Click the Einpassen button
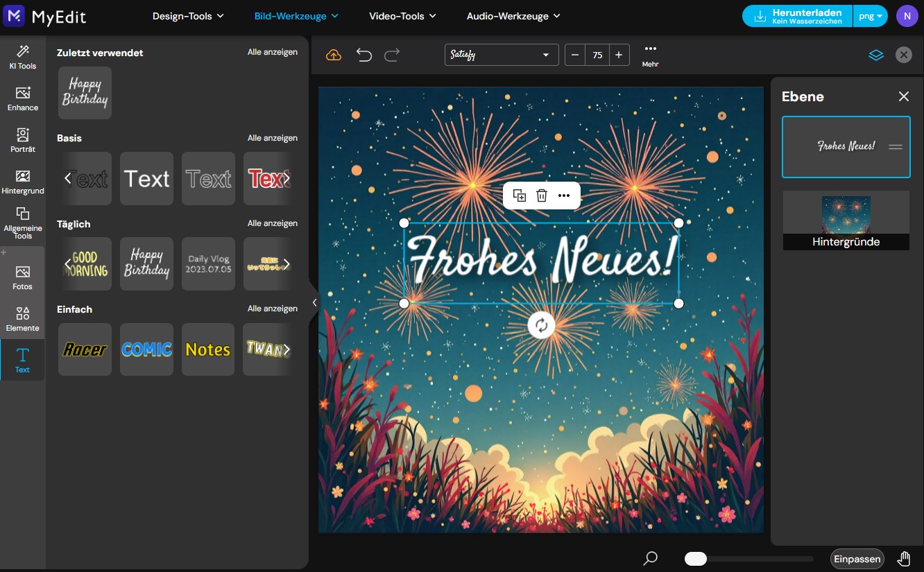Image resolution: width=924 pixels, height=572 pixels. [857, 559]
